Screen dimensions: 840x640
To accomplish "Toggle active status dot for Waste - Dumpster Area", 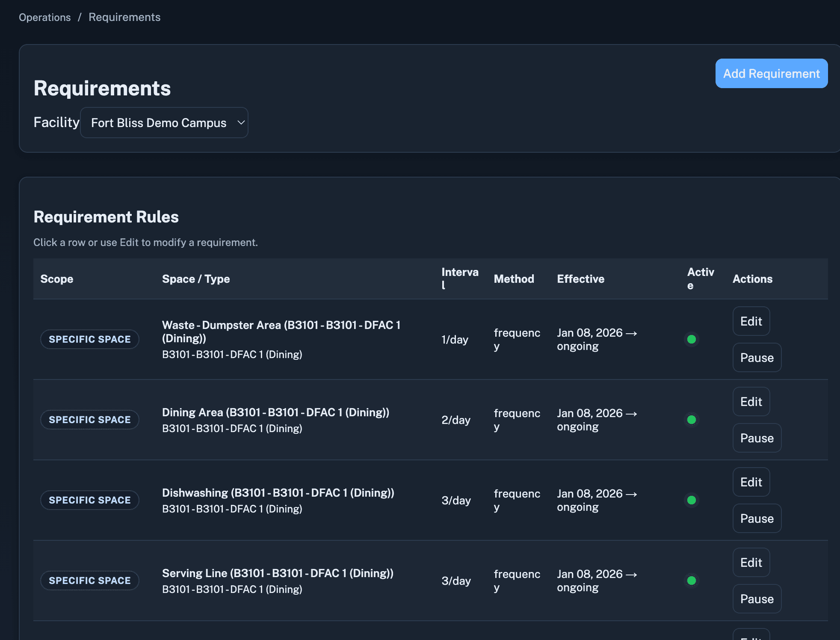I will [x=692, y=340].
